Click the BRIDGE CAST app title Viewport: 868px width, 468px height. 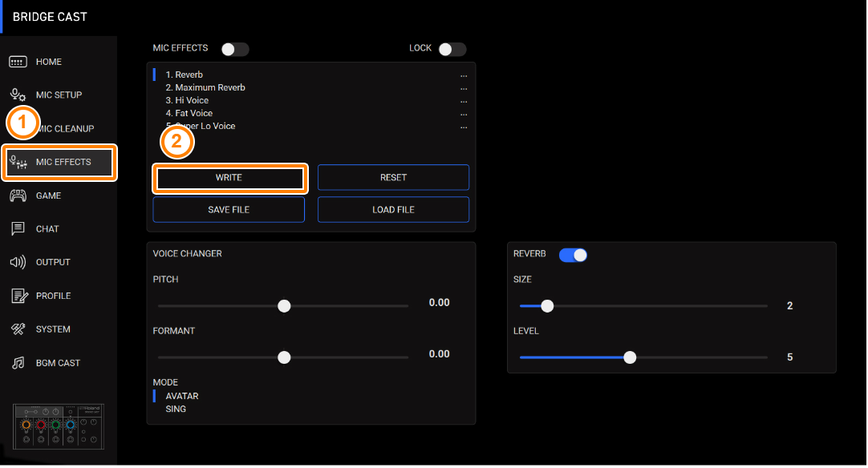[x=50, y=17]
